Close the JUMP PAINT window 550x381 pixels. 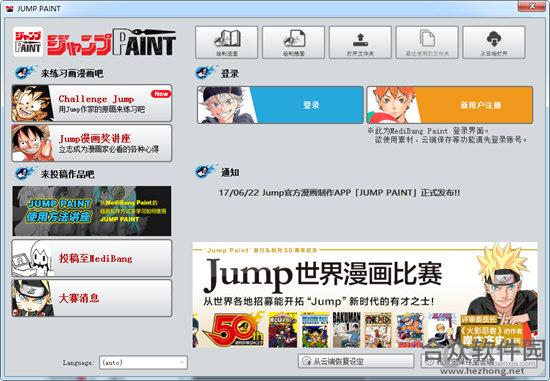(x=532, y=6)
